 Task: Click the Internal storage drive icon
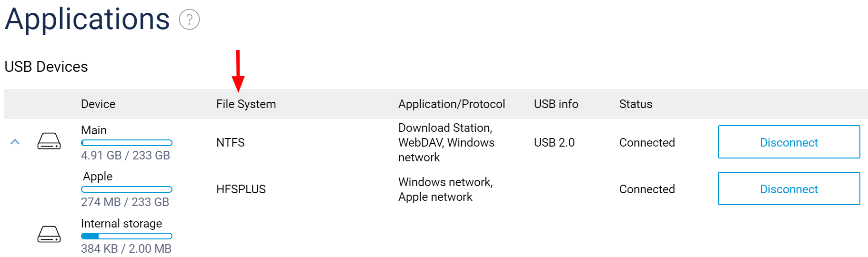49,235
